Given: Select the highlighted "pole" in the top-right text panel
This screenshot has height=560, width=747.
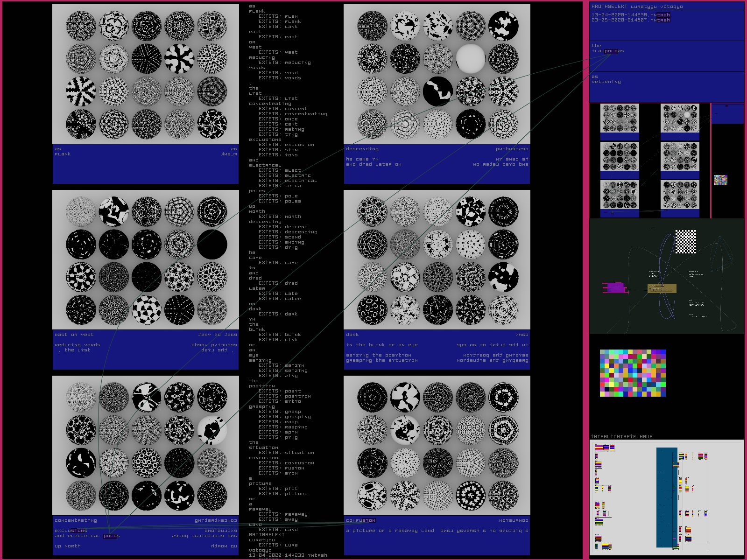Looking at the screenshot, I should [x=611, y=51].
